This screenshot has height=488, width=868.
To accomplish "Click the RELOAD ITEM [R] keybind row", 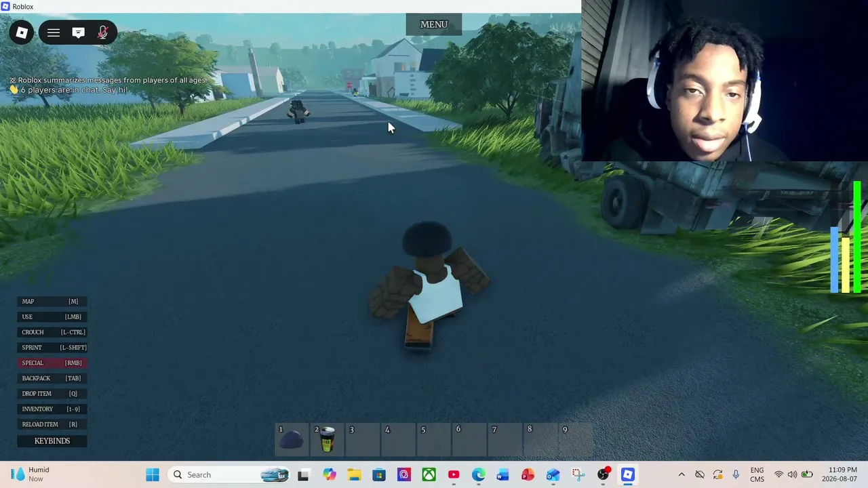I will pos(52,424).
